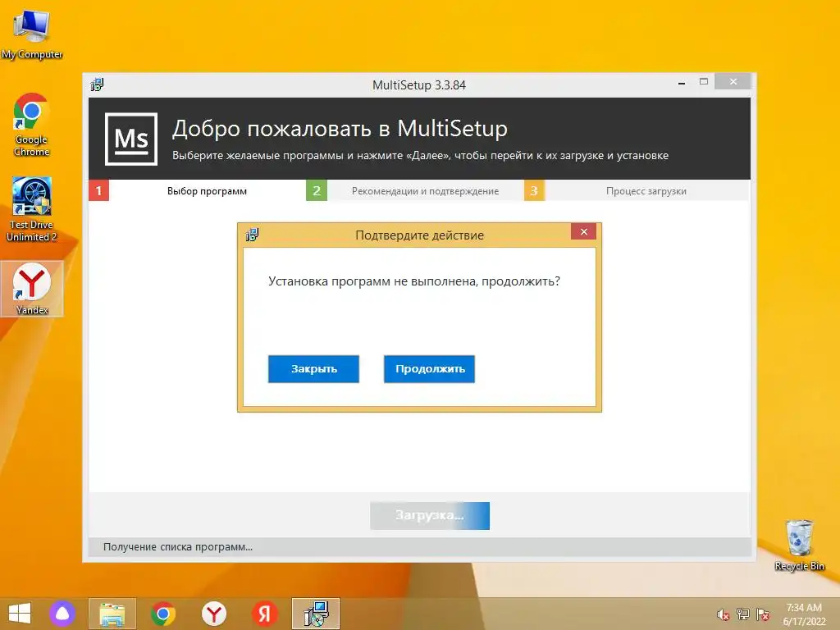
Task: Click the MultiSetup 3.3.84 window title
Action: 419,85
